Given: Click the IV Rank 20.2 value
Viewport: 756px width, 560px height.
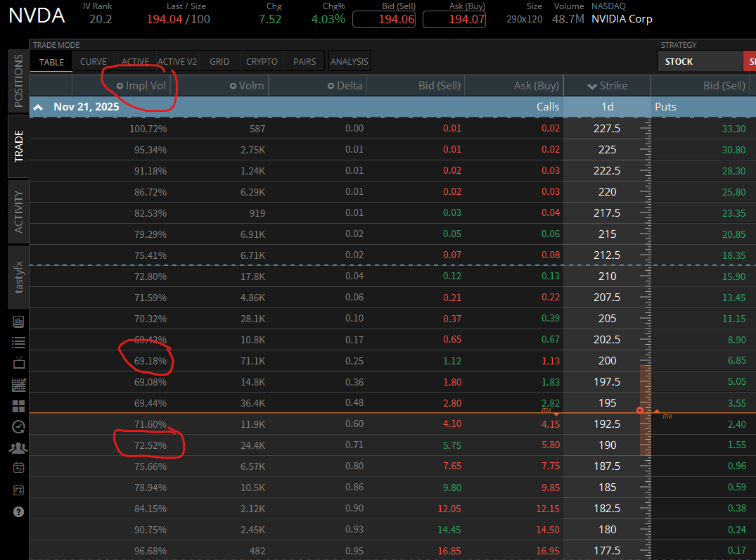Looking at the screenshot, I should pyautogui.click(x=101, y=19).
